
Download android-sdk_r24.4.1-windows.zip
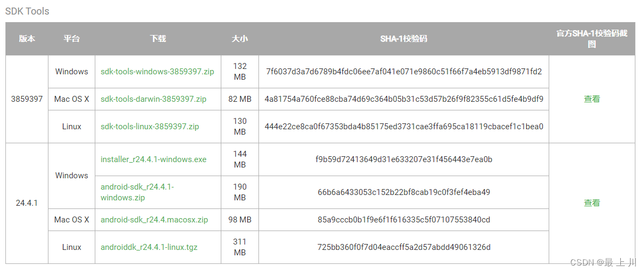[x=137, y=192]
